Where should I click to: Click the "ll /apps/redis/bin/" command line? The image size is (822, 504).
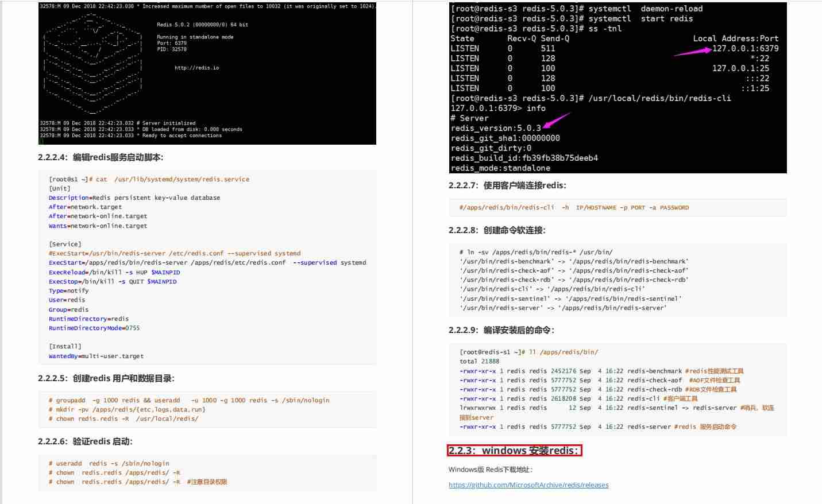pyautogui.click(x=529, y=352)
